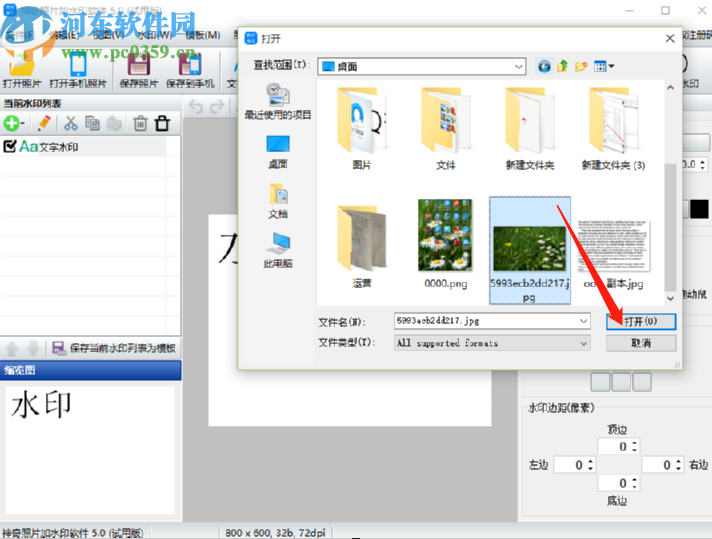Click the file list scrollbar down arrow
712x539 pixels.
point(670,298)
